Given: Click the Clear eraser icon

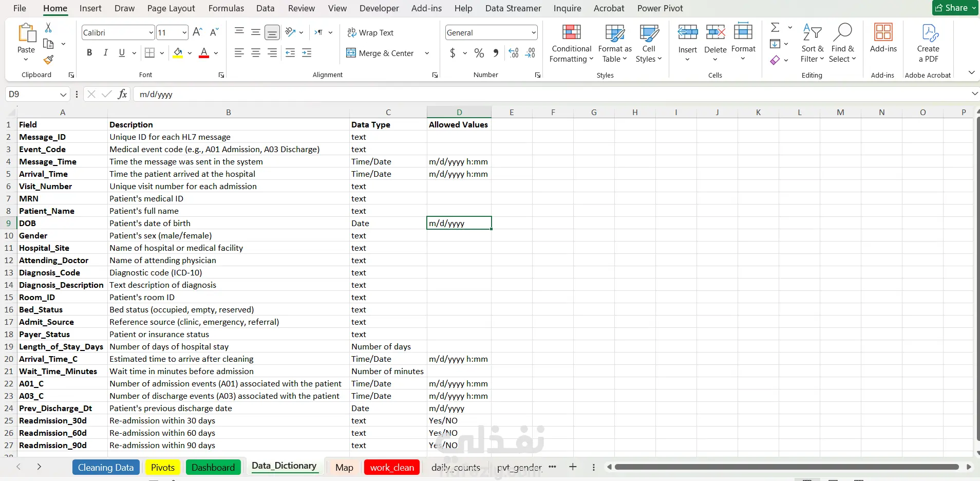Looking at the screenshot, I should tap(776, 60).
